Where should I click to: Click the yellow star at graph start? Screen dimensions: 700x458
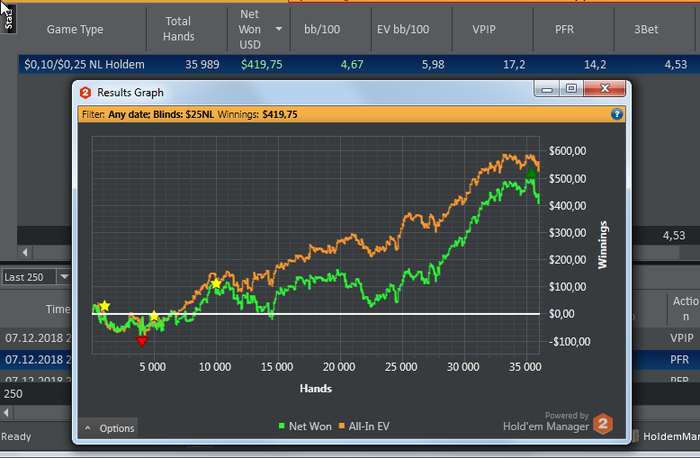coord(104,306)
